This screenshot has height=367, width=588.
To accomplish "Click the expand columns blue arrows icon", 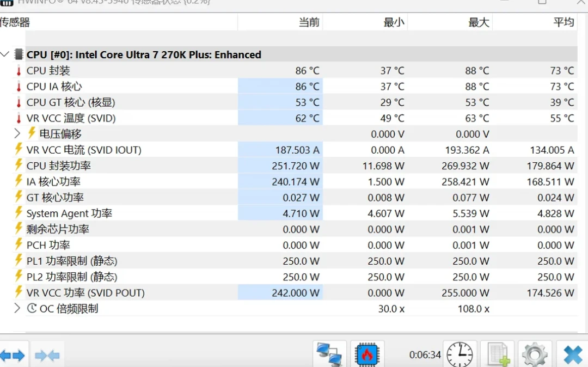I will coord(13,355).
